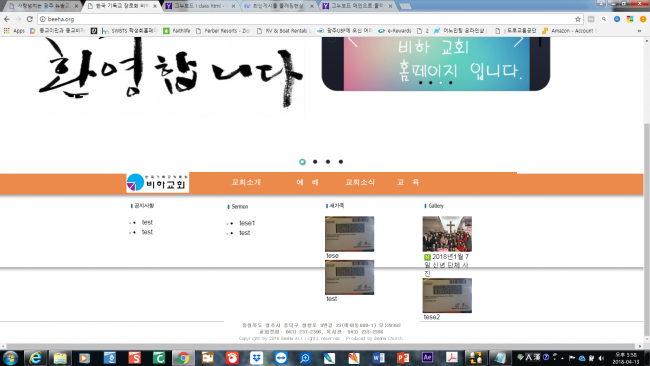Screen dimensions: 650x366
Task: Select the second slide dot on main carousel
Action: tap(315, 162)
